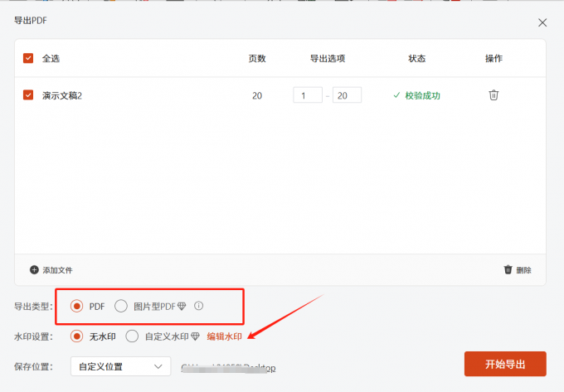
Task: Close the 导出PDF dialog
Action: (x=542, y=22)
